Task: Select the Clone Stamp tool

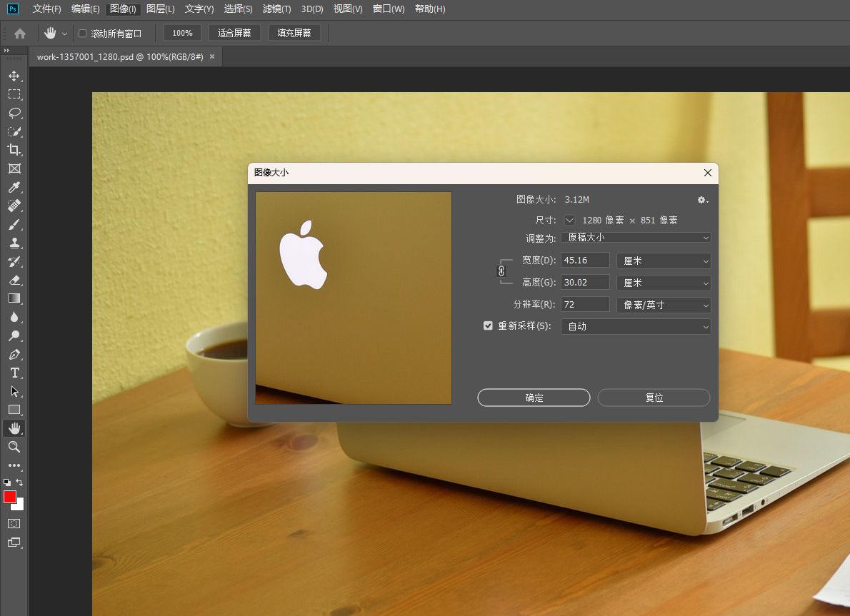Action: tap(14, 243)
